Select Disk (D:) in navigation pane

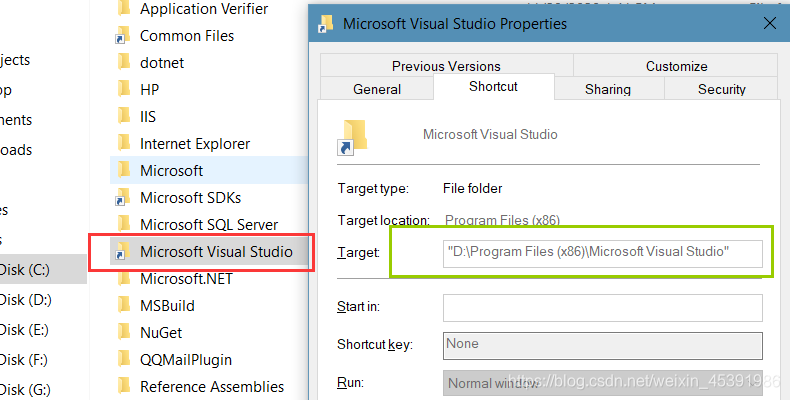point(26,300)
